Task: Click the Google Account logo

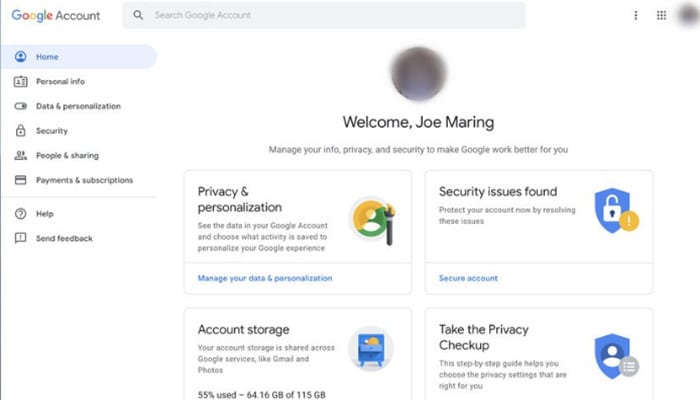Action: click(56, 15)
